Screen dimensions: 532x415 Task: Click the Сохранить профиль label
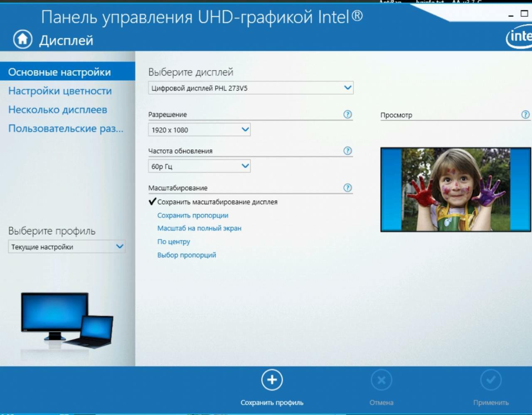(x=272, y=403)
